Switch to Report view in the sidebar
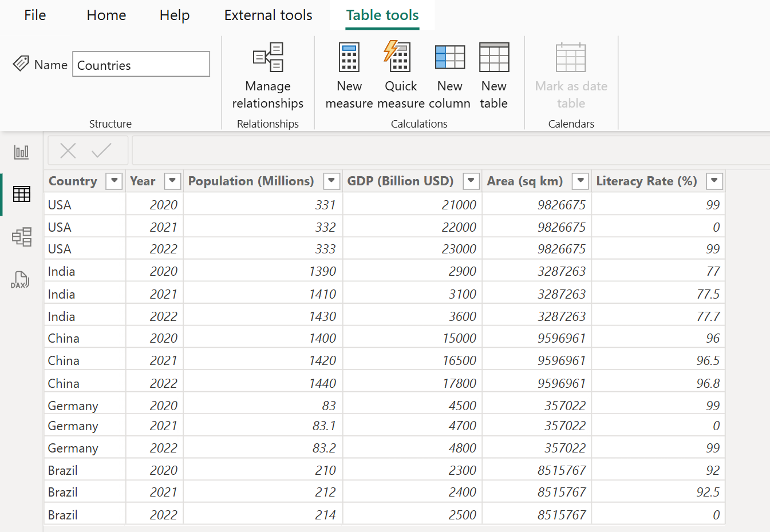The image size is (770, 532). pyautogui.click(x=21, y=152)
